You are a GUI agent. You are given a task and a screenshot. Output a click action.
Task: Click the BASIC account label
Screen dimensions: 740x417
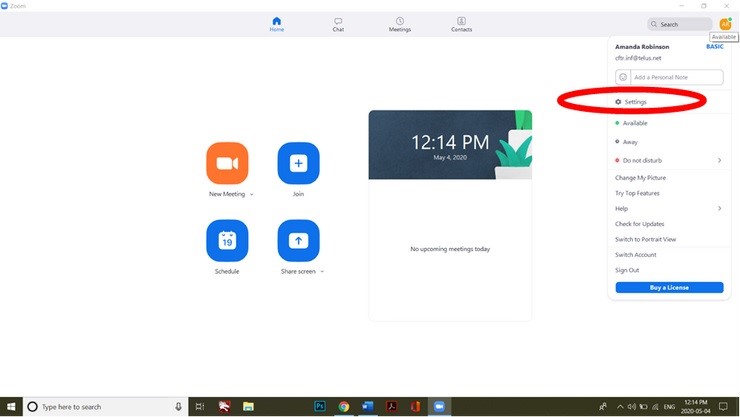point(715,47)
